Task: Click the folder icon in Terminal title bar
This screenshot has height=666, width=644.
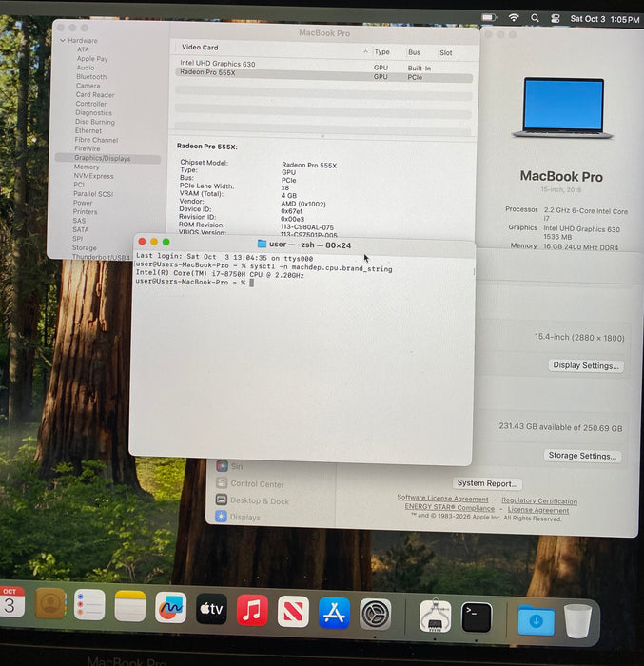Action: (x=263, y=244)
